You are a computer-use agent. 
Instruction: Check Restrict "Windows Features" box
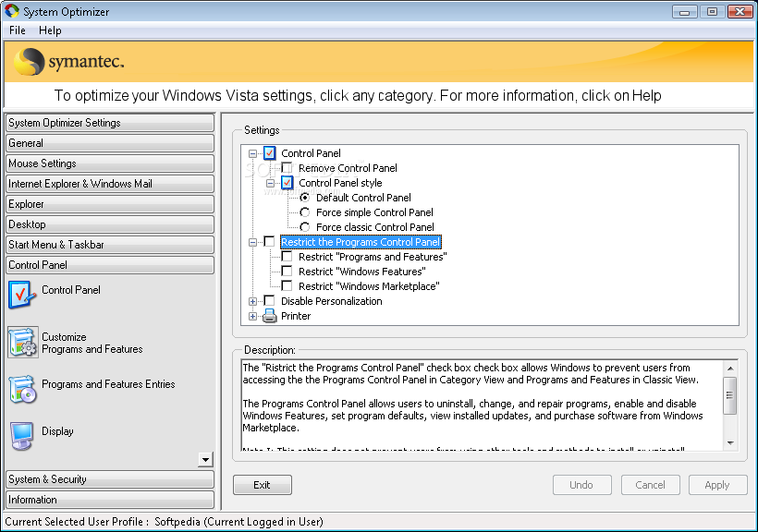tap(287, 271)
